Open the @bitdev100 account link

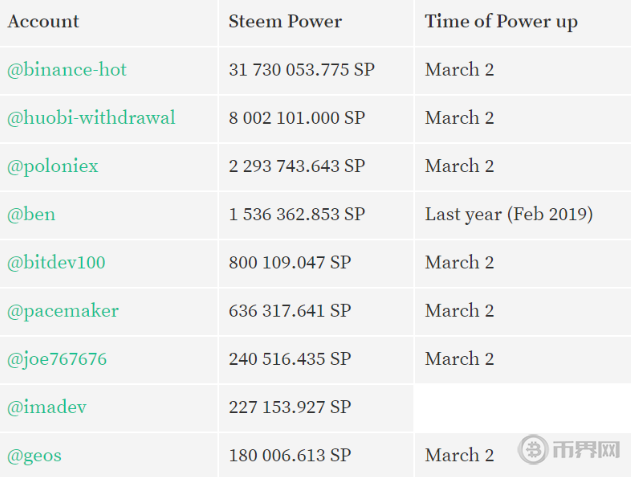pos(56,262)
